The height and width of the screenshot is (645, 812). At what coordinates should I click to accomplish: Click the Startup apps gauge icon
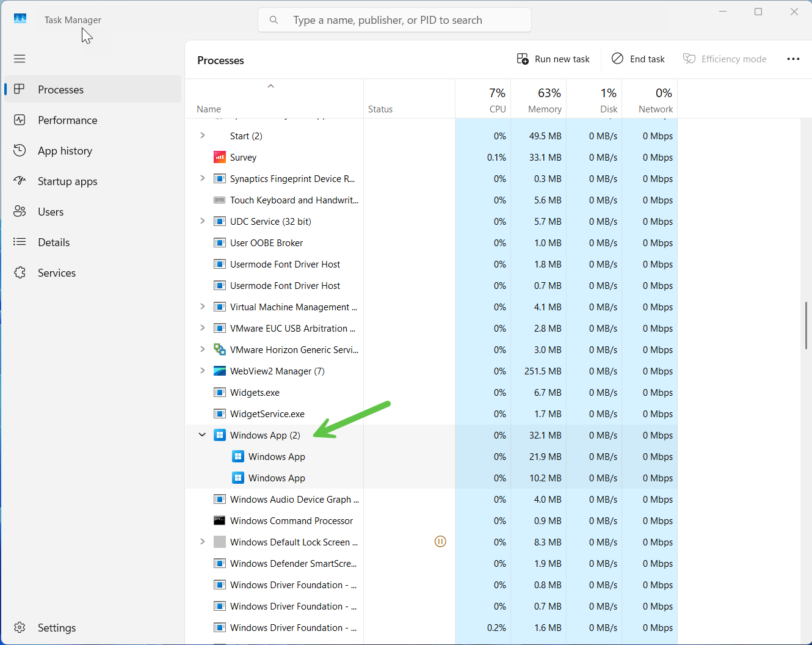pyautogui.click(x=20, y=181)
